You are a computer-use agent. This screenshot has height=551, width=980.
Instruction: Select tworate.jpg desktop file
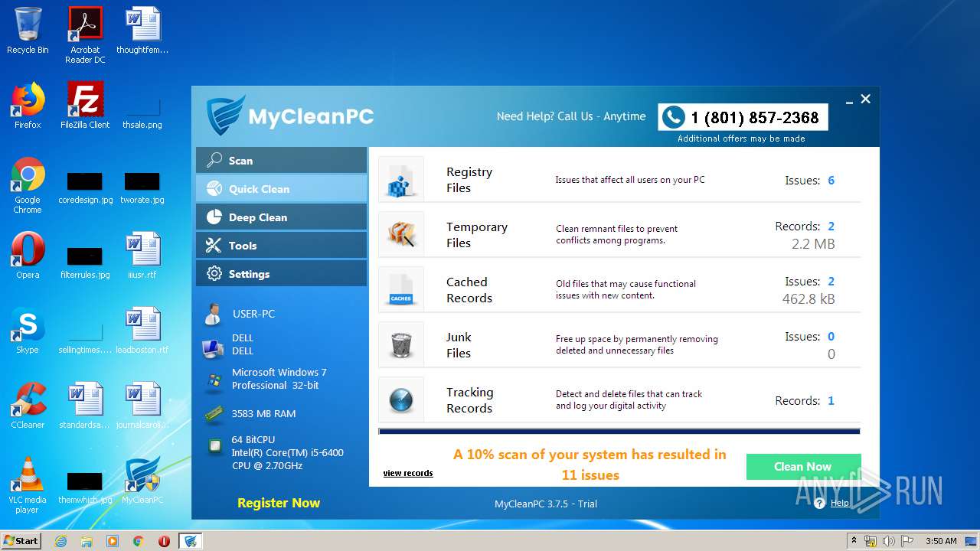pyautogui.click(x=142, y=188)
